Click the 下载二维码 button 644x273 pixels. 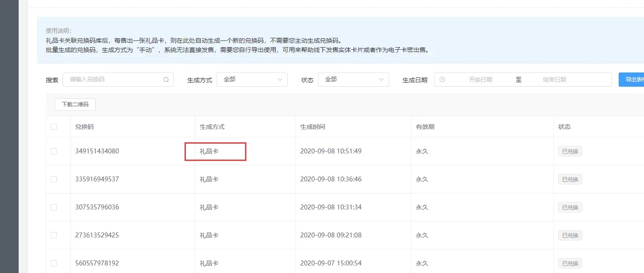click(x=75, y=104)
